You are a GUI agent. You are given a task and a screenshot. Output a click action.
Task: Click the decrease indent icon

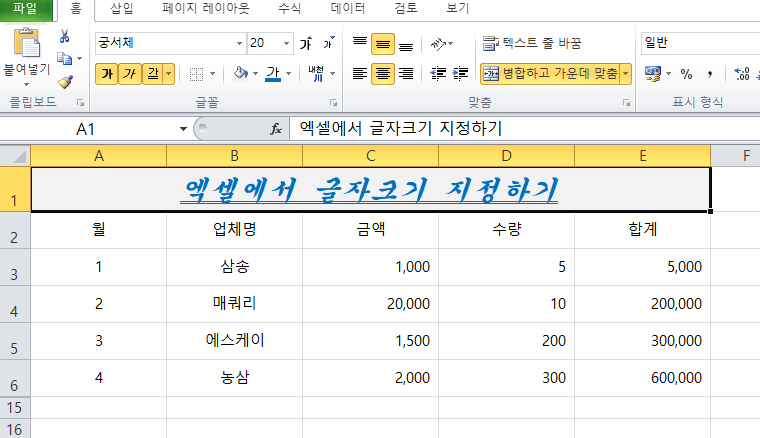tap(438, 74)
